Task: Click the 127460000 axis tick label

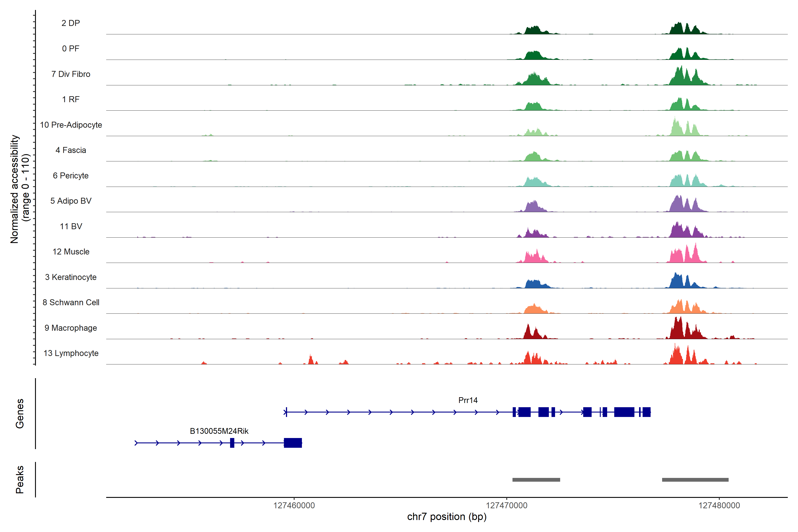Action: click(x=294, y=505)
